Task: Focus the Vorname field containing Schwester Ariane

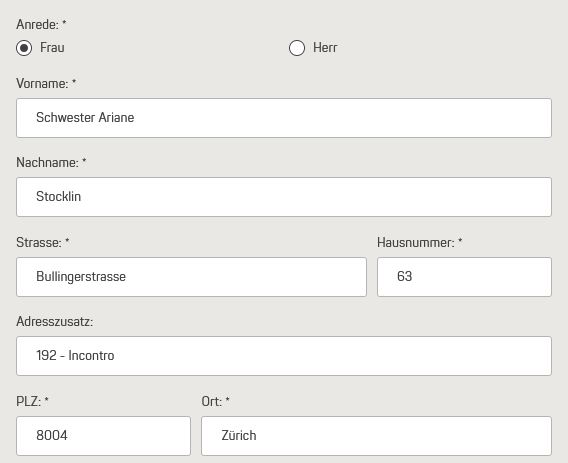Action: (284, 118)
